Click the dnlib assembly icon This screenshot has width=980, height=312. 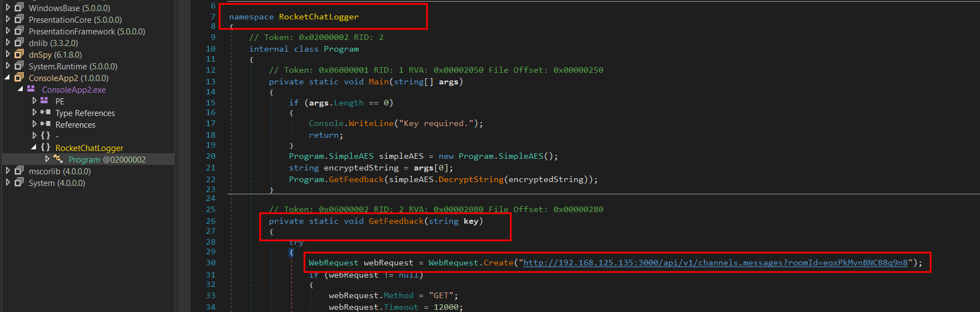click(x=19, y=43)
